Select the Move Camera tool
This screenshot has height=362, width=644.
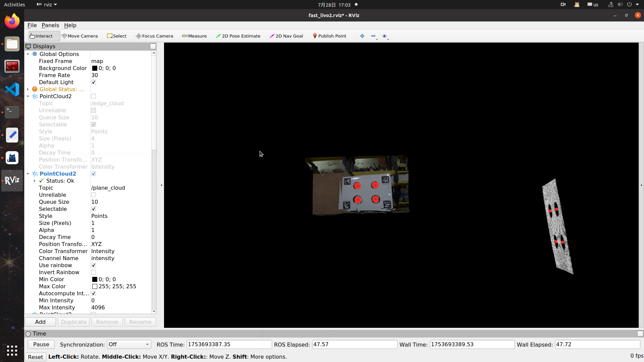[x=80, y=36]
